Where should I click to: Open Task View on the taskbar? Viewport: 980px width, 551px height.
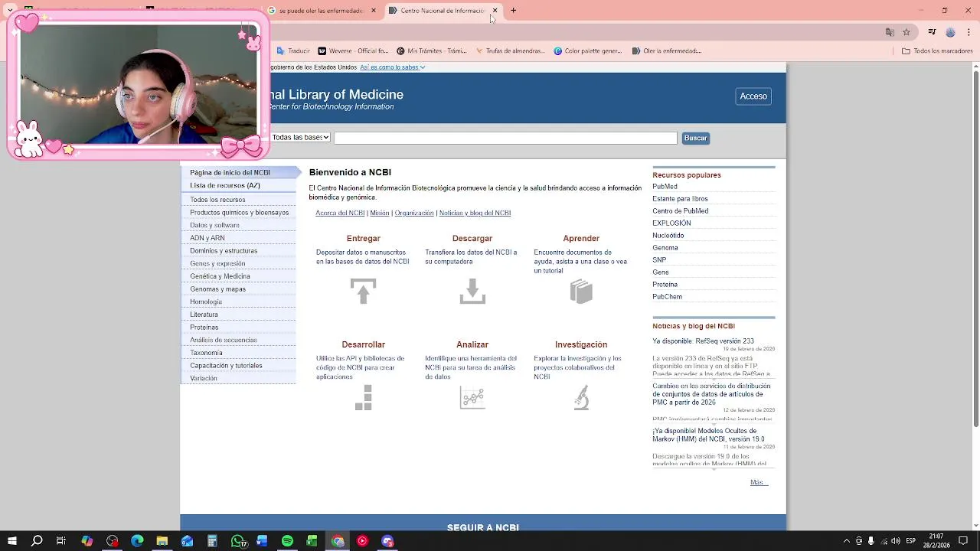(61, 541)
